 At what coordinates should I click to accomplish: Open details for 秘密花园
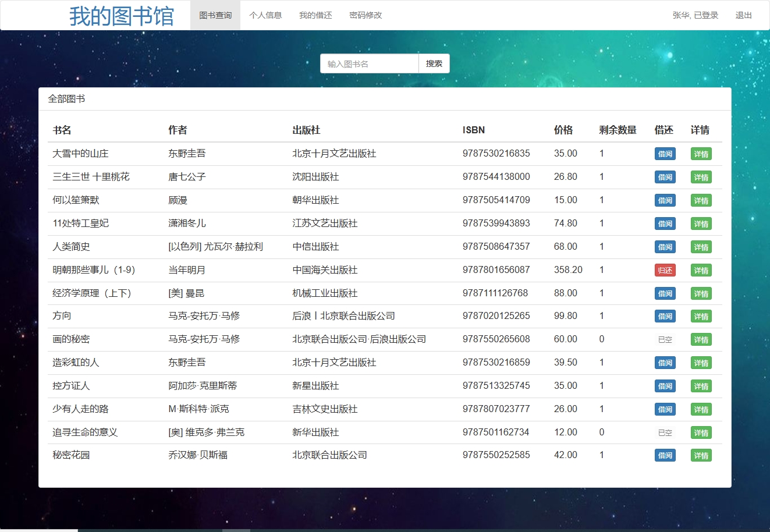701,455
